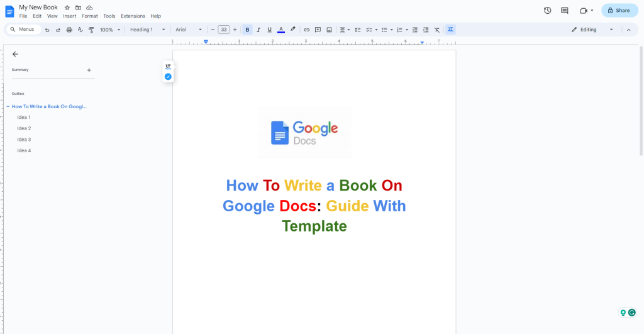Click the font size field 33
The height and width of the screenshot is (334, 644).
pyautogui.click(x=224, y=30)
